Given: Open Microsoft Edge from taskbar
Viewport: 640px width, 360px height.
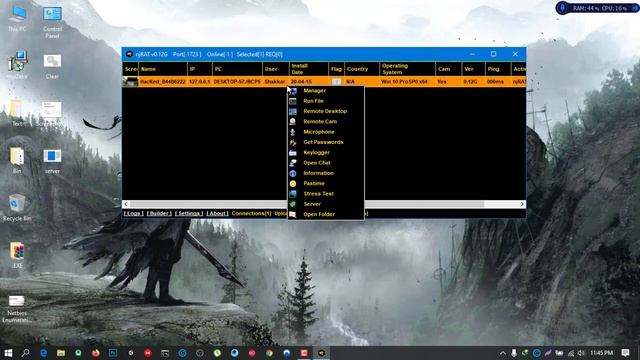Looking at the screenshot, I should click(43, 353).
